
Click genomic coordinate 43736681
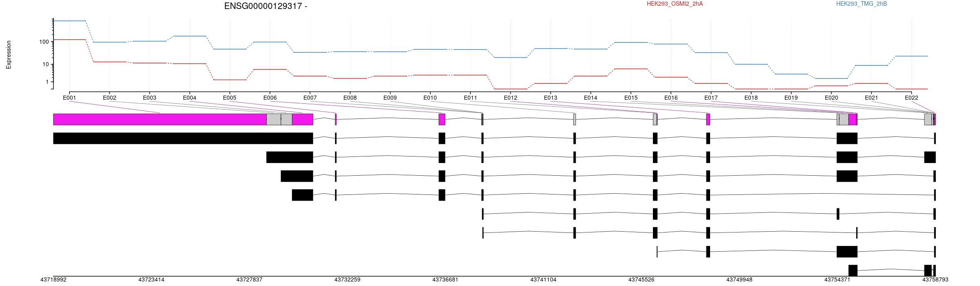click(x=445, y=280)
